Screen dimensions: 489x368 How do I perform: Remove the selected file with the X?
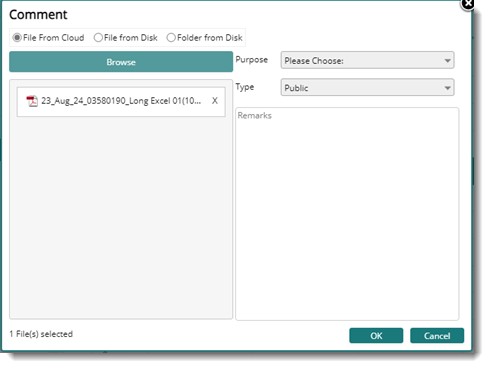215,101
